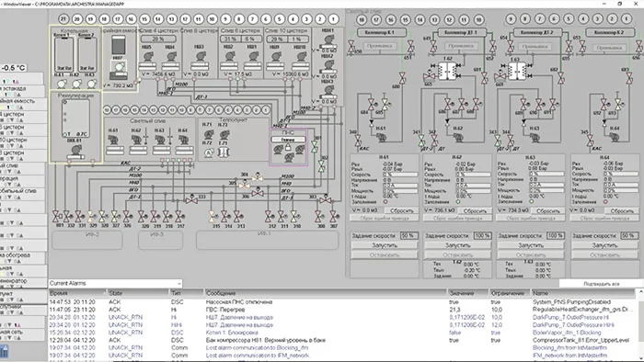Click Задание скорости field for Н-61

(409, 236)
